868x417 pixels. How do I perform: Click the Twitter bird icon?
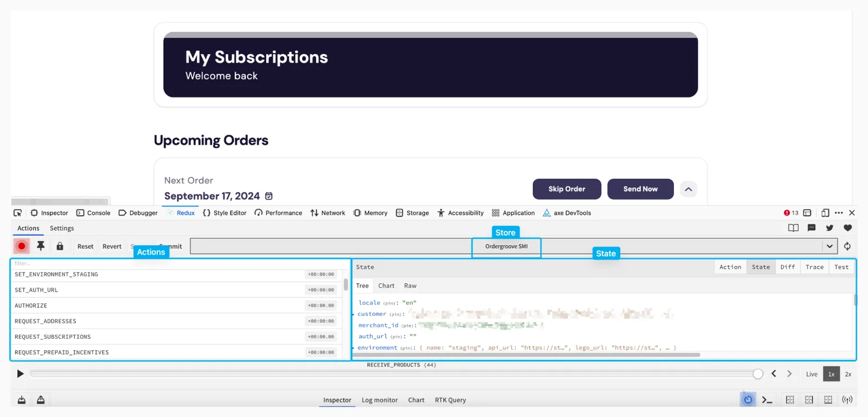[x=829, y=228]
